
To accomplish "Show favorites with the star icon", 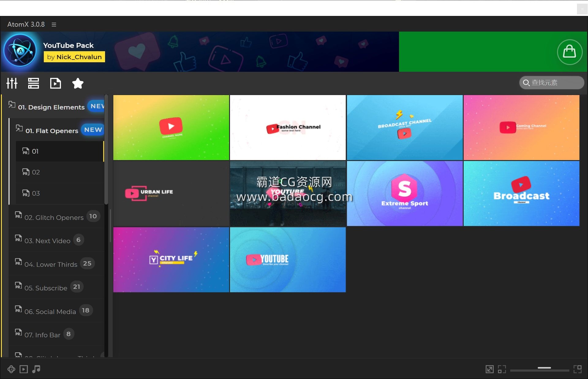I will [78, 83].
